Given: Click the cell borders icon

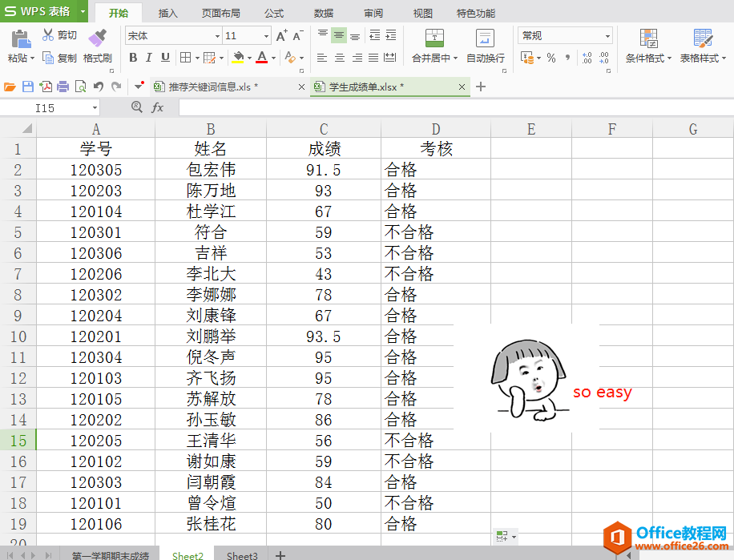Looking at the screenshot, I should pyautogui.click(x=185, y=58).
